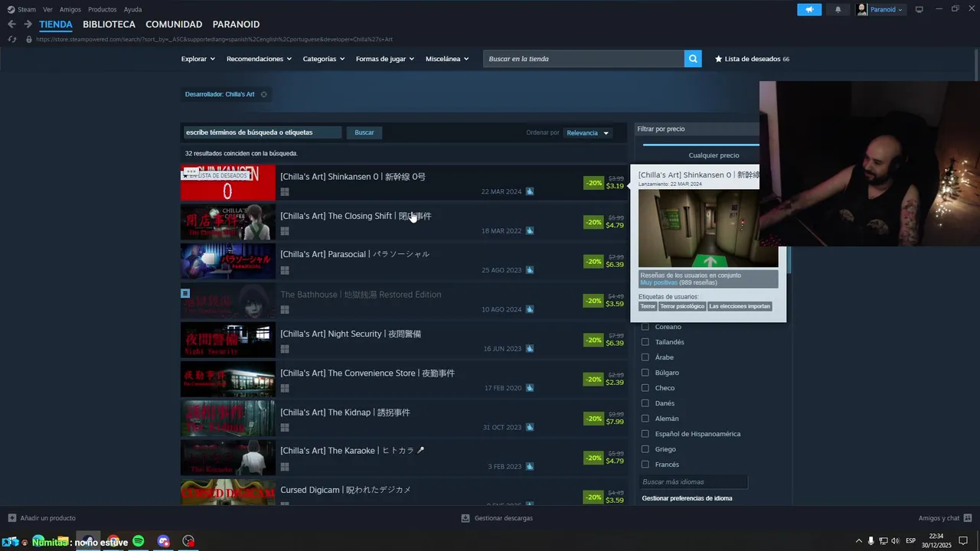Viewport: 980px width, 551px height.
Task: Click Gestionar preferencias de idioma link
Action: [687, 498]
